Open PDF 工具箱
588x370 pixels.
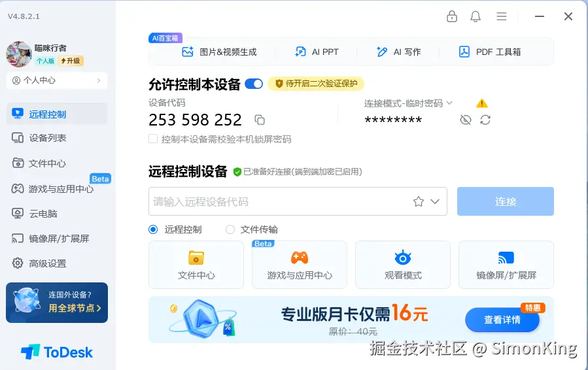(490, 52)
